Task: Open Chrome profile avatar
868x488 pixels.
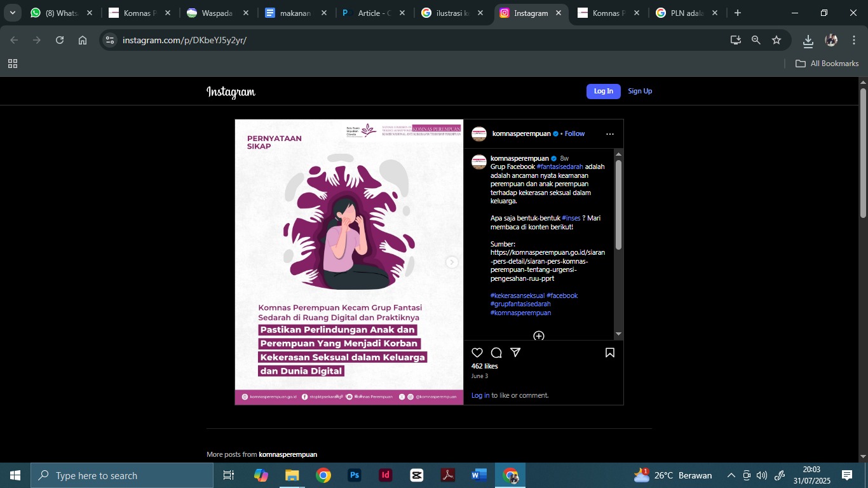Action: coord(831,40)
